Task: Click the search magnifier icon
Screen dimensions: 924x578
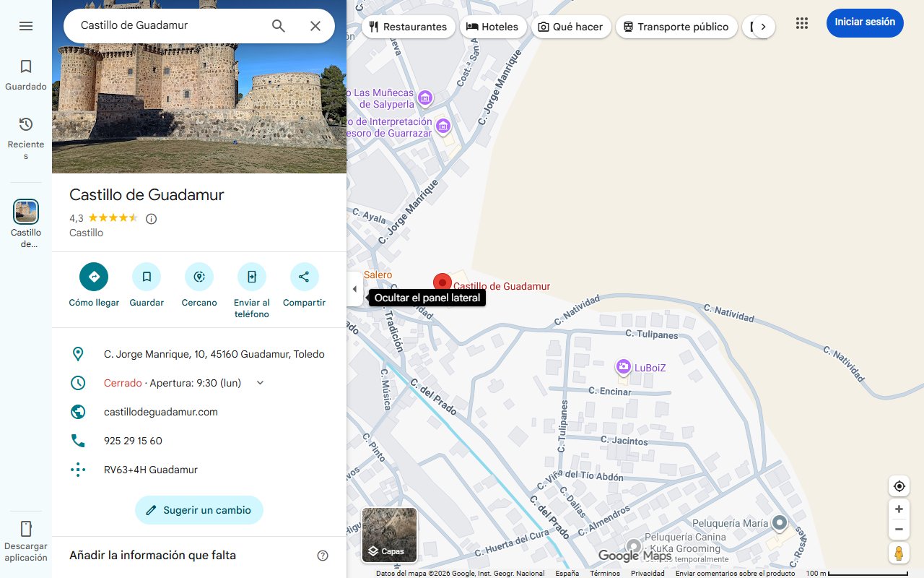Action: 278,25
